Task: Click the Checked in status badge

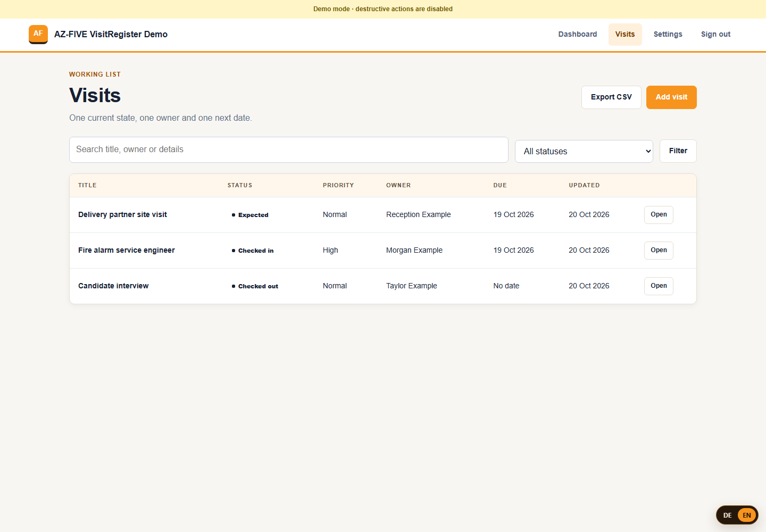Action: point(253,251)
